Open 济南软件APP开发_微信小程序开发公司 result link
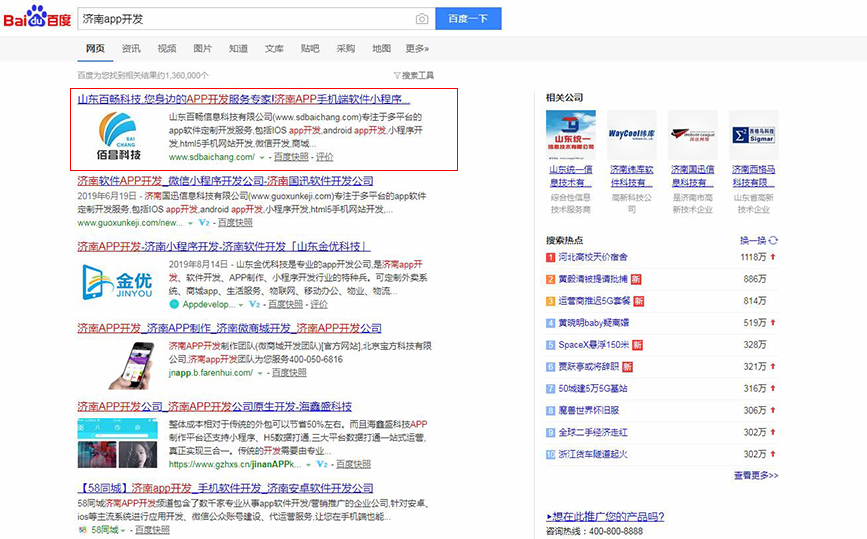 pos(225,181)
